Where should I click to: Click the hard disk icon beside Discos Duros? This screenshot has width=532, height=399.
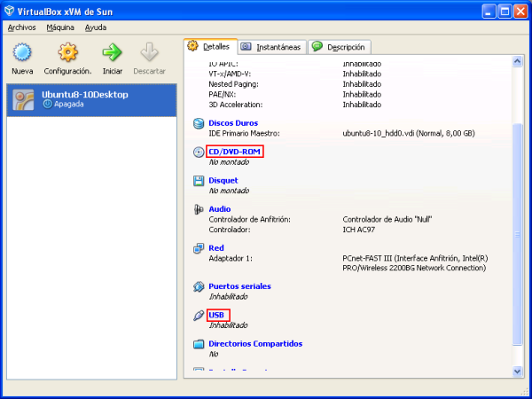pos(198,123)
